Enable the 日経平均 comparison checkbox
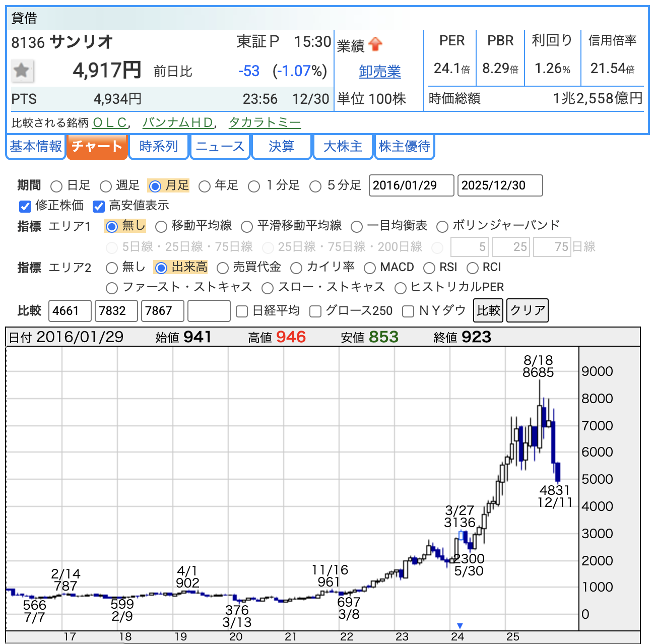 click(242, 311)
